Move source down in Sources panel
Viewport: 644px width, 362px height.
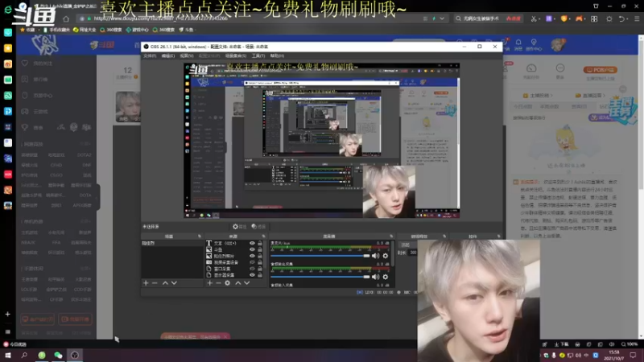click(x=247, y=283)
